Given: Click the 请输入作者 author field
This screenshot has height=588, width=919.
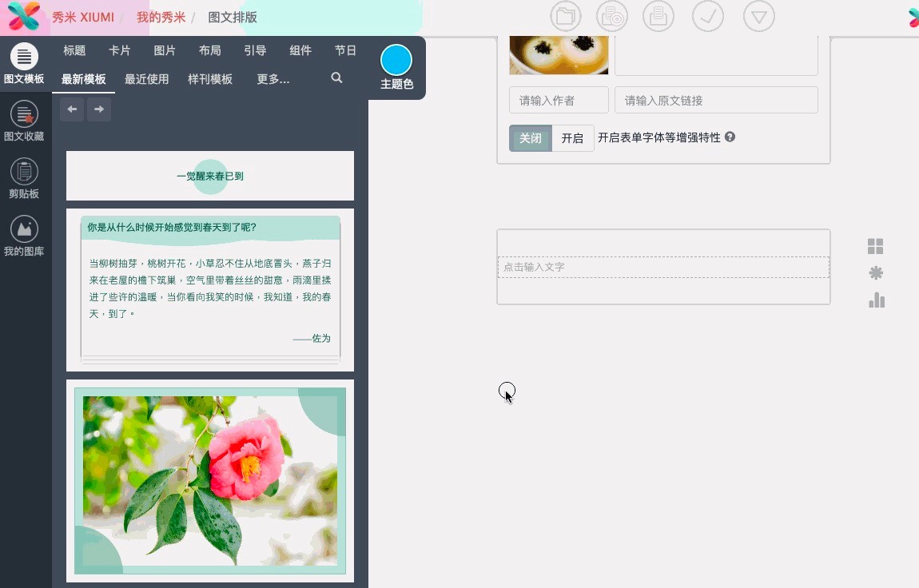Looking at the screenshot, I should [x=559, y=100].
